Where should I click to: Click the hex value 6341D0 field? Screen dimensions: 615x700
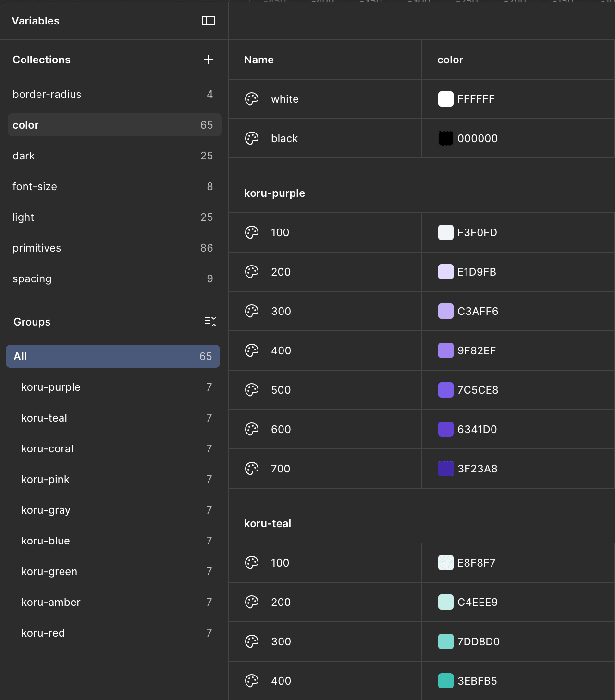tap(477, 429)
